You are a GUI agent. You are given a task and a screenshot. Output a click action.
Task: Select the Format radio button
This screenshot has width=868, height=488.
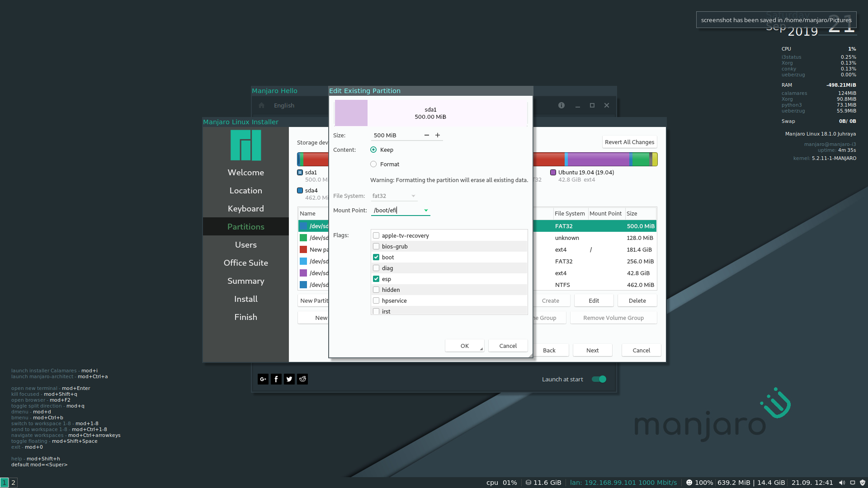click(373, 164)
